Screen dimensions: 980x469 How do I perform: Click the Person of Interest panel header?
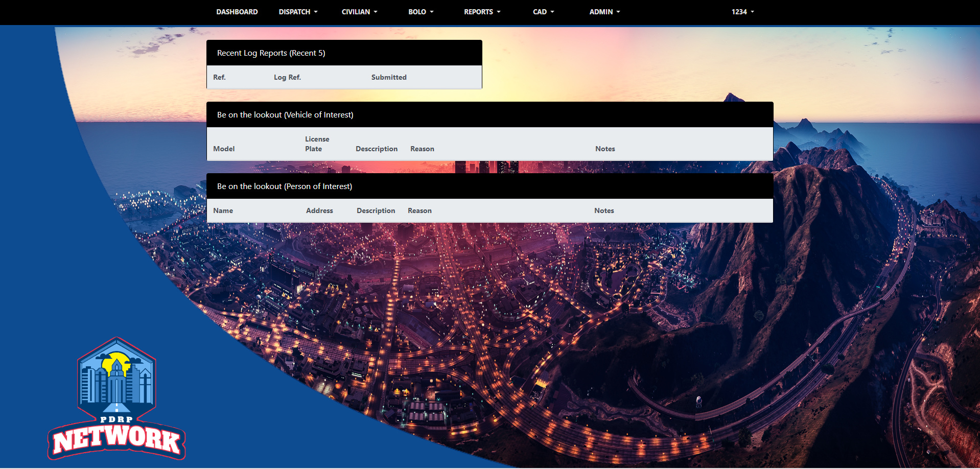pyautogui.click(x=489, y=186)
